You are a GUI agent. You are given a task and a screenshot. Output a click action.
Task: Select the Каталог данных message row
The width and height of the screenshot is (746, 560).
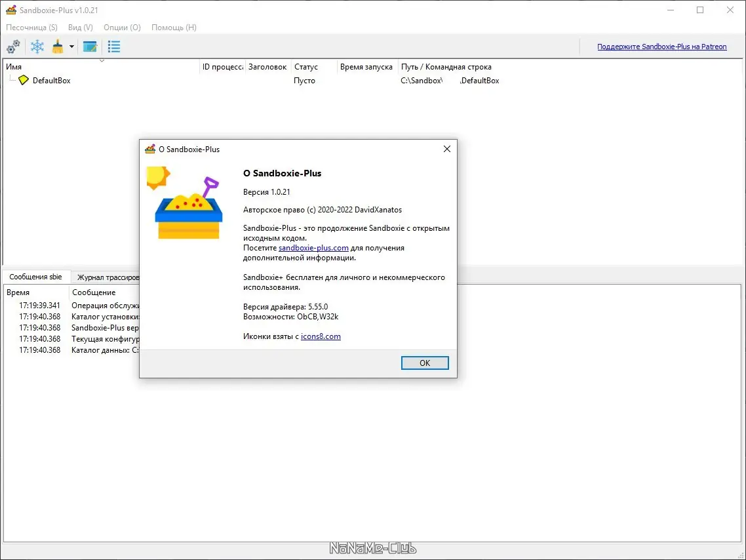click(72, 350)
